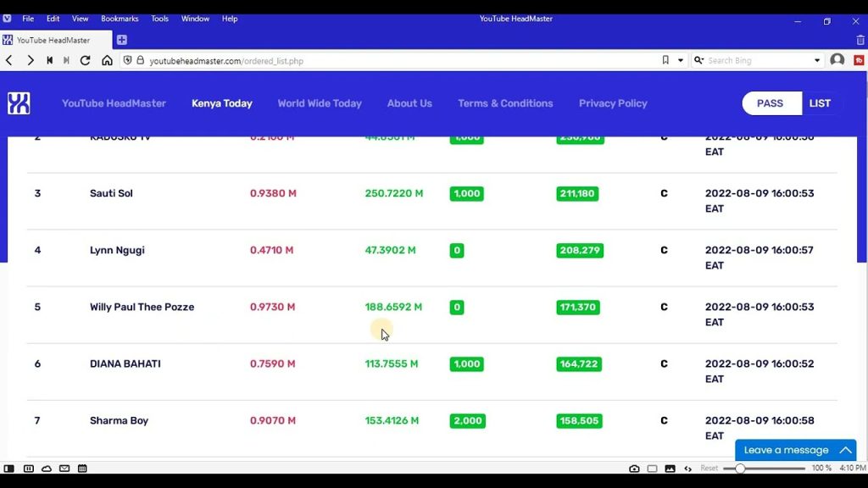Open the View menu
The width and height of the screenshot is (868, 488).
point(80,19)
